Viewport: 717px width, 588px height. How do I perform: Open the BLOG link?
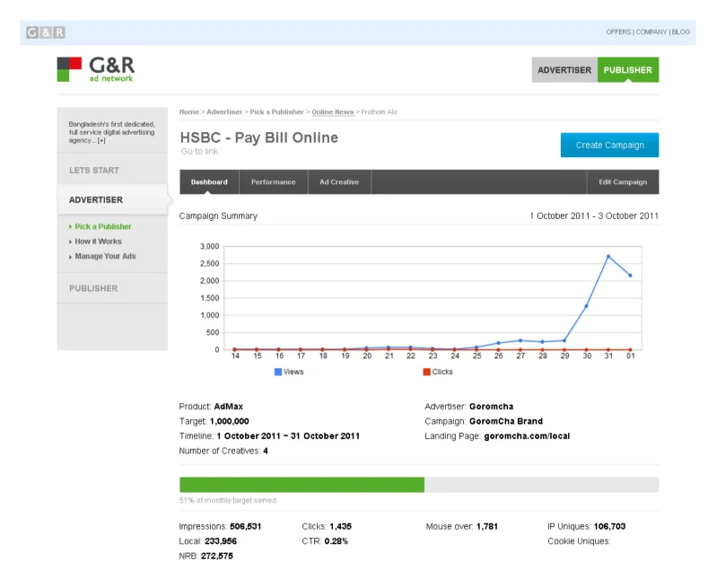click(x=681, y=32)
